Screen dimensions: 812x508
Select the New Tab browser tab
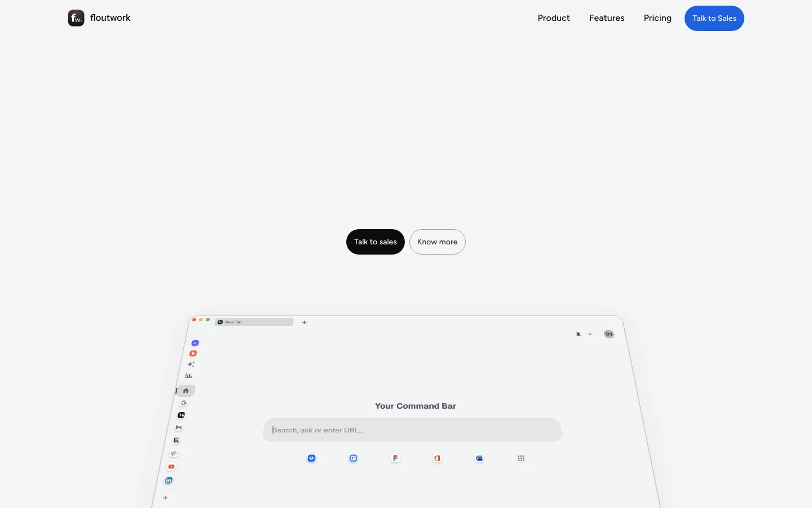click(254, 322)
